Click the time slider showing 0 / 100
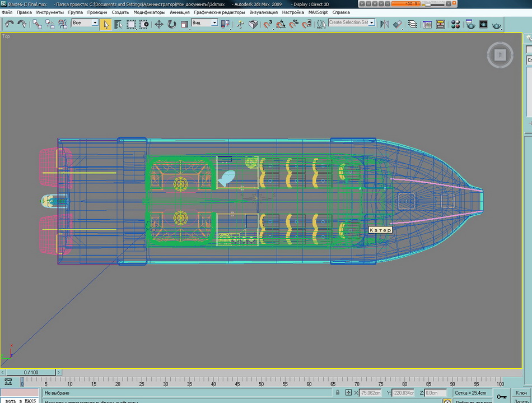The height and width of the screenshot is (403, 532). 31,372
